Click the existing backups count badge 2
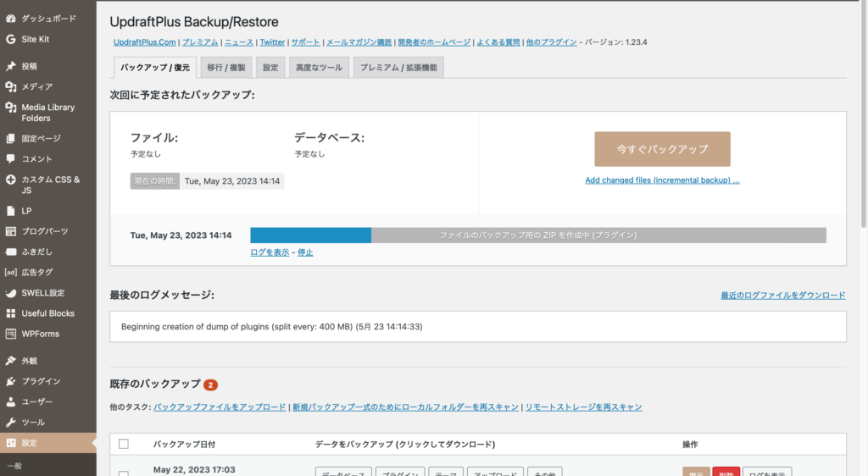 [210, 385]
